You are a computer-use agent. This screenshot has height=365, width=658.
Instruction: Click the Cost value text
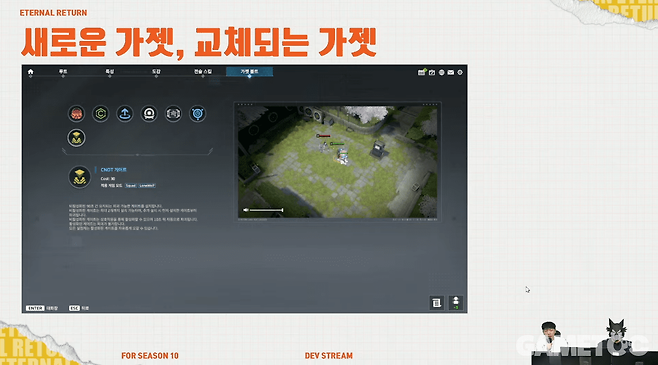point(108,178)
